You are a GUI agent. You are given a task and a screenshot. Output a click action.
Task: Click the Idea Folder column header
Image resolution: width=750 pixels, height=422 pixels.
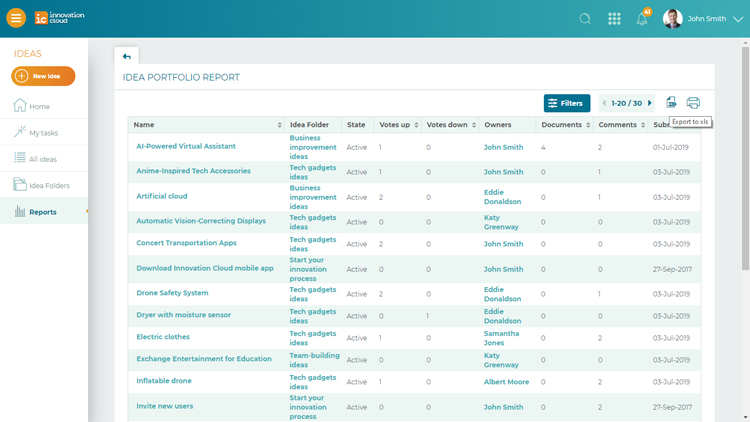coord(309,125)
